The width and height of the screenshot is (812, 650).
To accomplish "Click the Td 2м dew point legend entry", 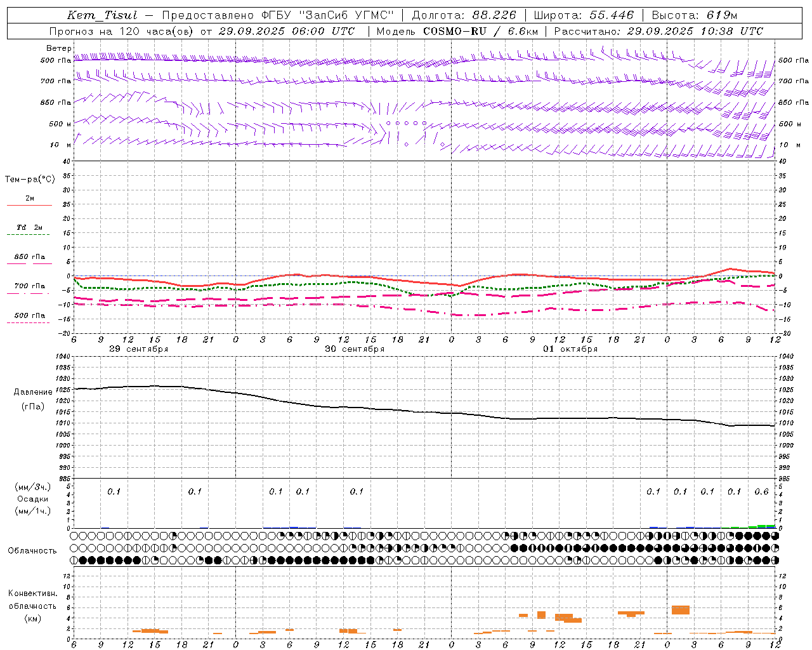I will pos(30,227).
